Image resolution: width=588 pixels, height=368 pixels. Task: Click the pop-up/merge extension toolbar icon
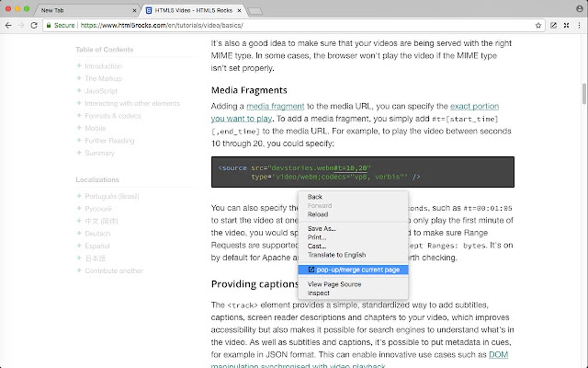click(553, 25)
